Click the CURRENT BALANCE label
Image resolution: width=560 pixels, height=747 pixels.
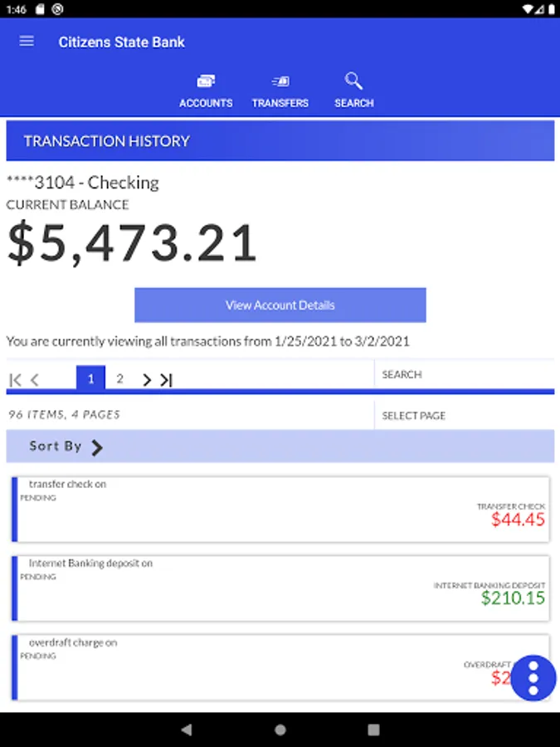(x=68, y=205)
